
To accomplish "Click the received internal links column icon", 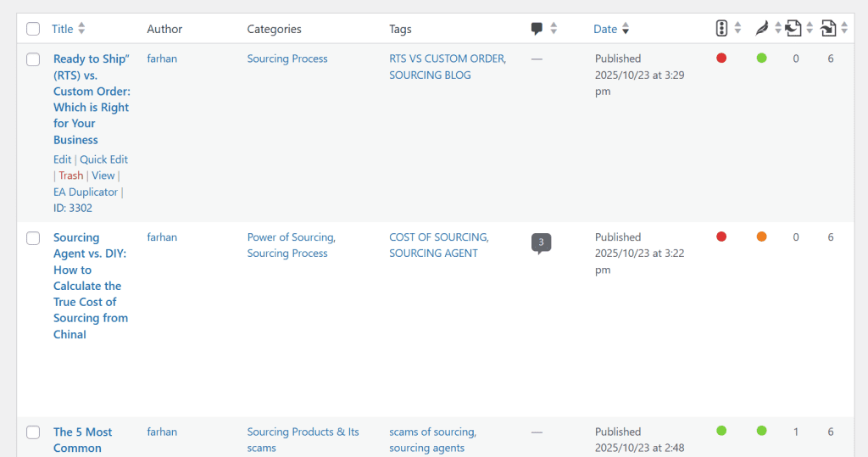I will click(828, 28).
